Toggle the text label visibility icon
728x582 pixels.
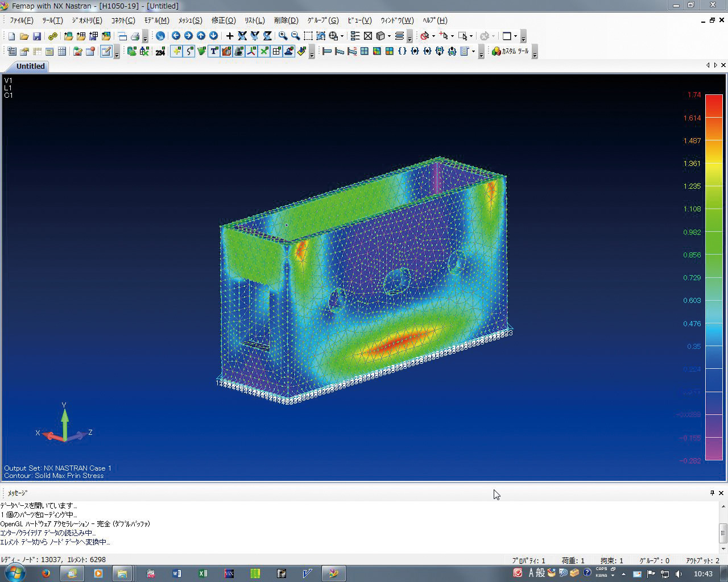click(x=214, y=51)
